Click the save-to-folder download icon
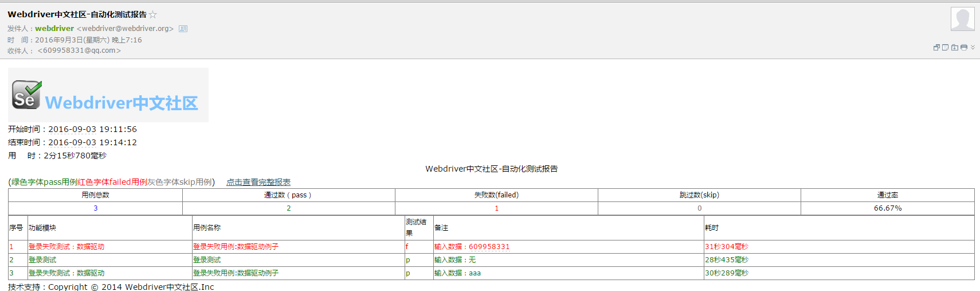The width and height of the screenshot is (980, 291). [x=955, y=48]
